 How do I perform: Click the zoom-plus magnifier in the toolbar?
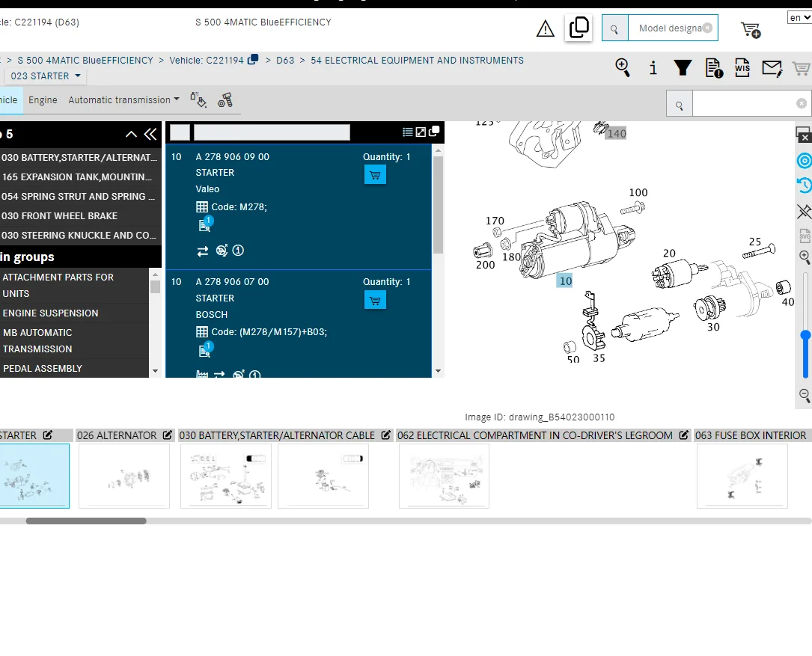click(x=623, y=67)
